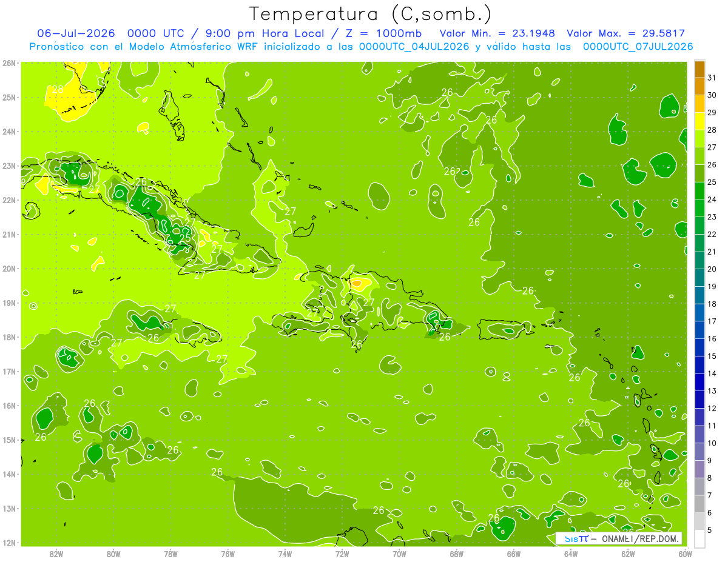
Task: Pick the yellow color bar segment between 28 and 29
Action: 699,121
